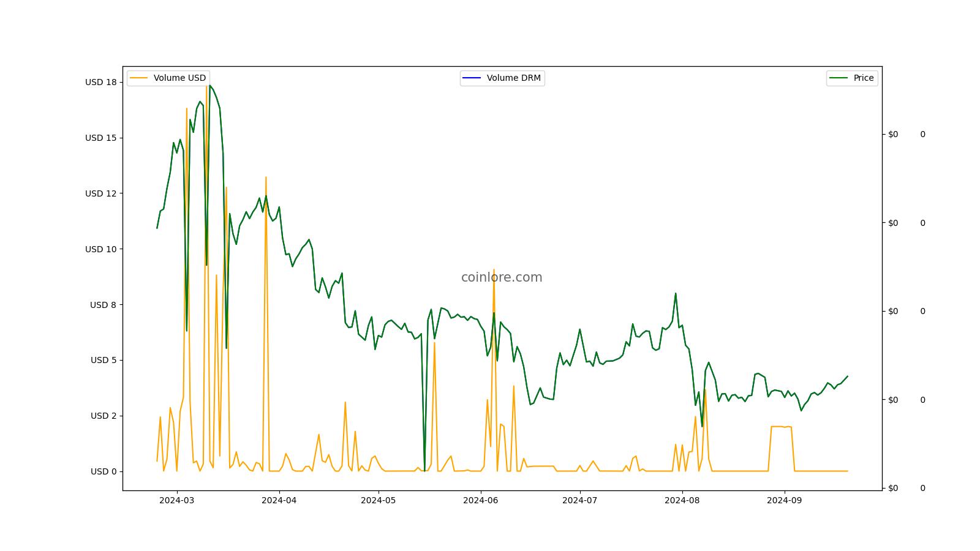The width and height of the screenshot is (980, 551).
Task: Select the USD 12 axis label
Action: click(x=101, y=193)
